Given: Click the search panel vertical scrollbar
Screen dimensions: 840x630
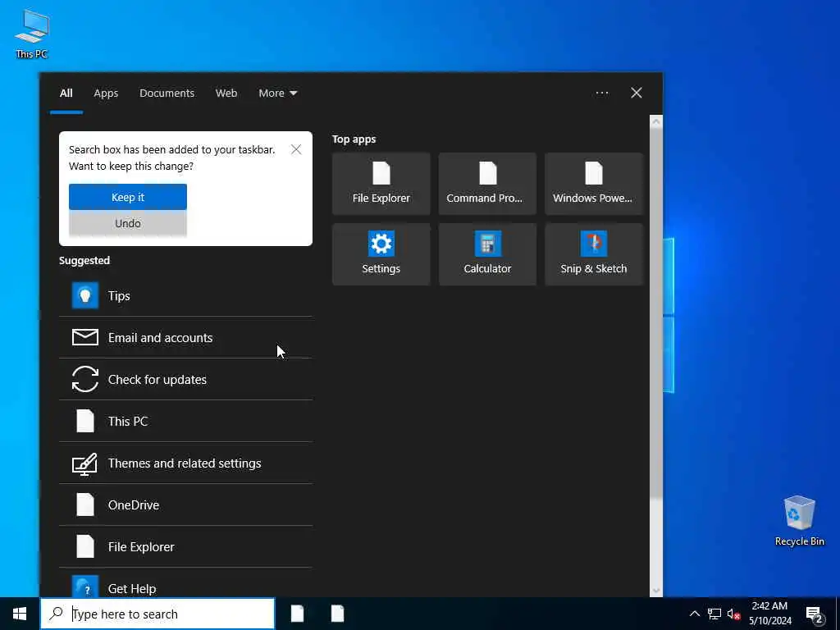Looking at the screenshot, I should (656, 314).
